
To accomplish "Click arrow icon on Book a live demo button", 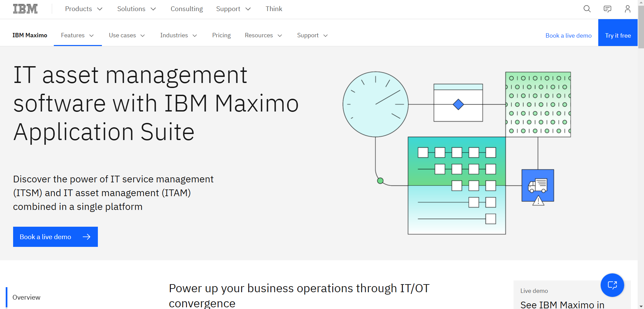I will click(86, 237).
